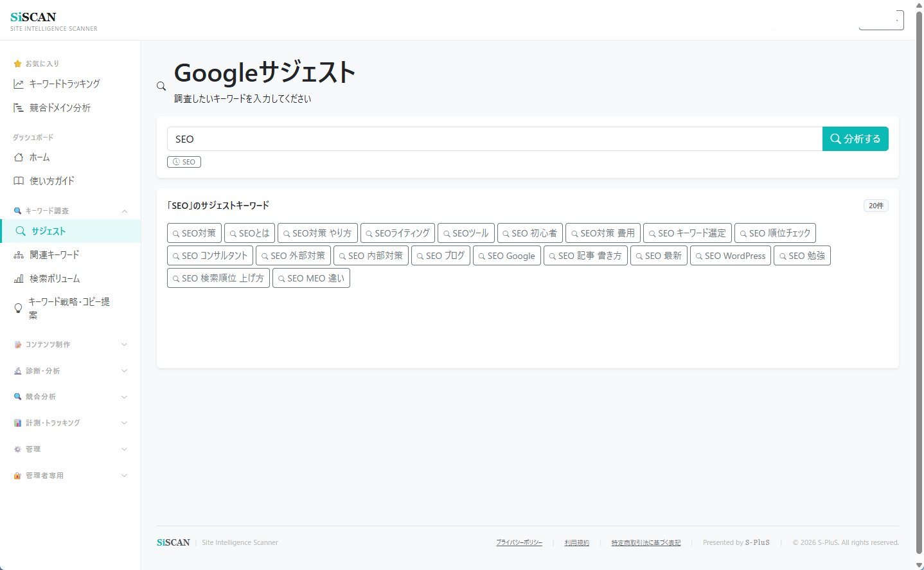Open the プライバシーポリシー link
The height and width of the screenshot is (570, 924).
519,543
